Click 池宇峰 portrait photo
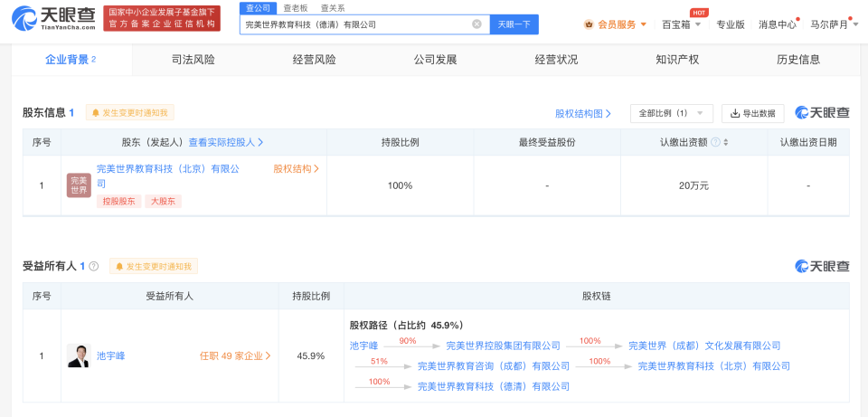 (80, 356)
